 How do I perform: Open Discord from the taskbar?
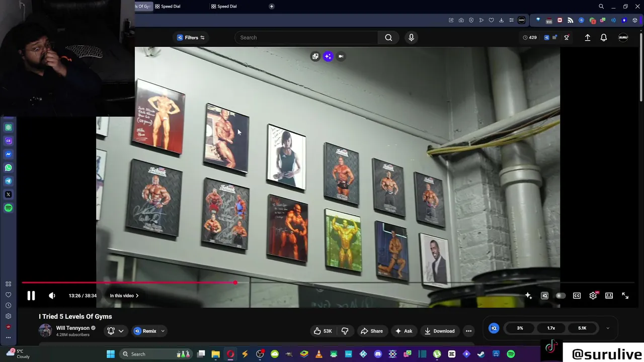coord(378,354)
